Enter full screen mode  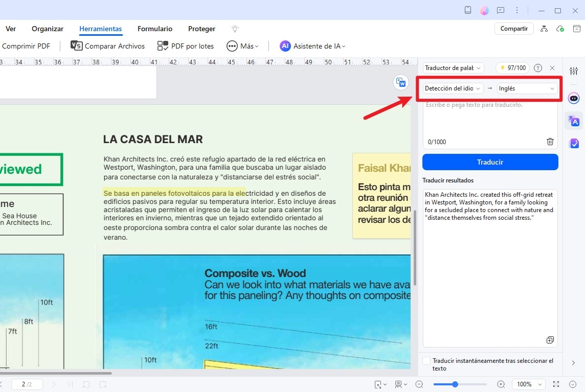point(556,384)
